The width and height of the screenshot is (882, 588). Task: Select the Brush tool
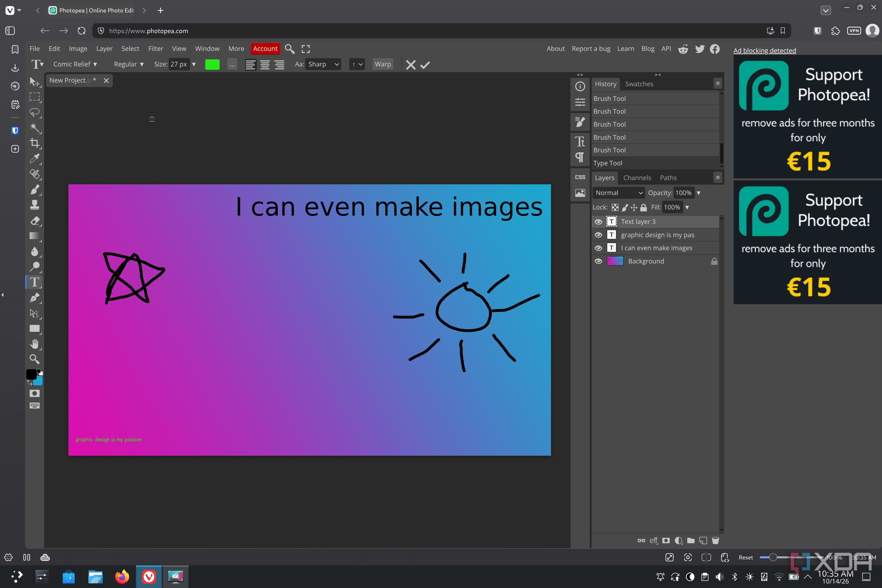point(34,189)
